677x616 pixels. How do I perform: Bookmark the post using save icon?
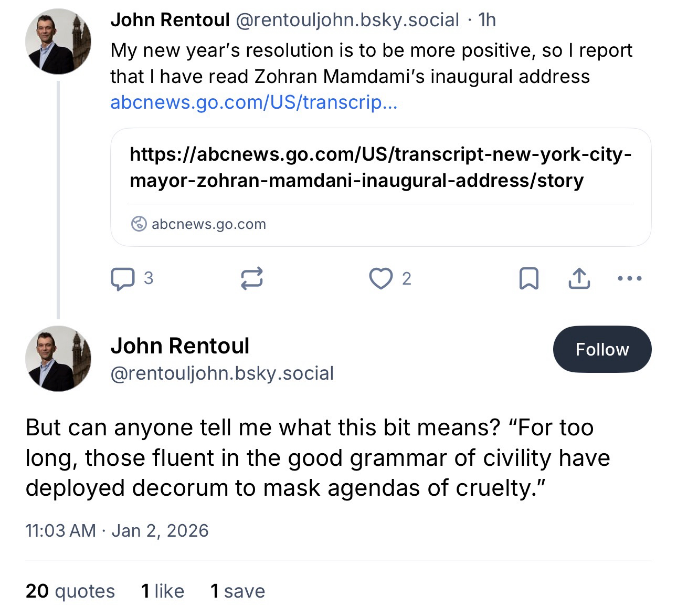pos(528,278)
